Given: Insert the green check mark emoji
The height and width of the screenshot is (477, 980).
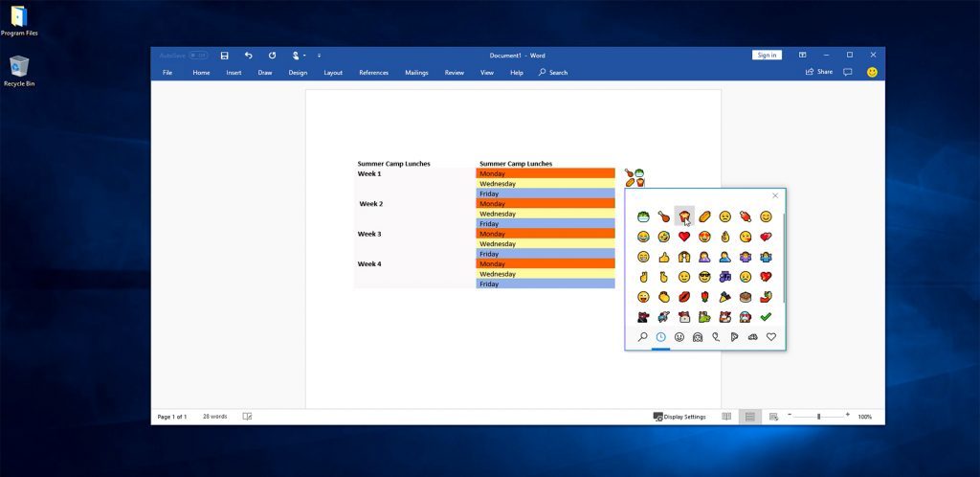Looking at the screenshot, I should point(766,317).
